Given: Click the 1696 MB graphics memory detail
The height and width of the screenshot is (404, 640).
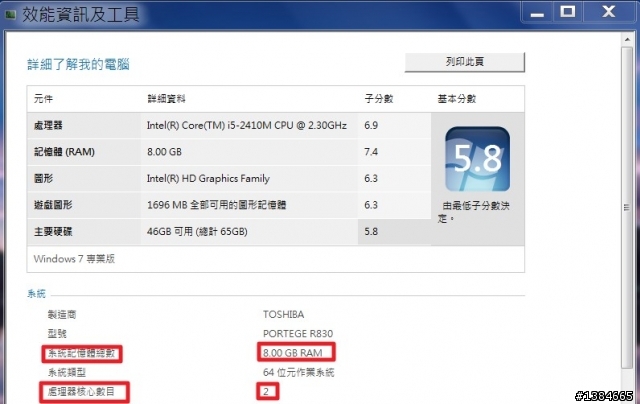Looking at the screenshot, I should (x=216, y=205).
